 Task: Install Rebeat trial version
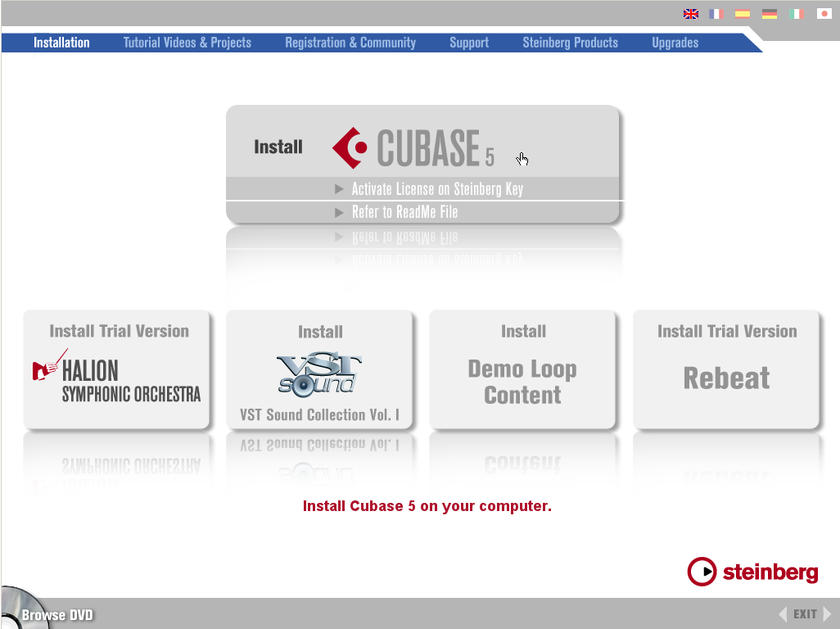[x=726, y=369]
